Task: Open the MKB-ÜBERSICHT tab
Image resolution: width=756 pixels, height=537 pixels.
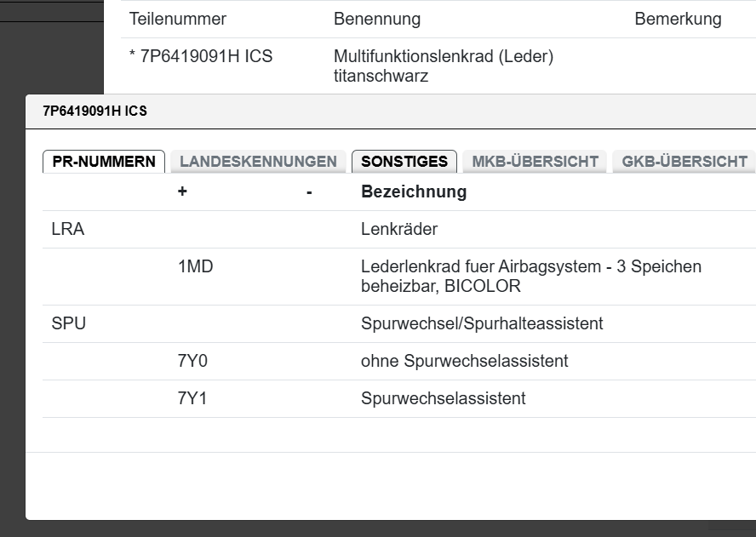Action: tap(535, 162)
